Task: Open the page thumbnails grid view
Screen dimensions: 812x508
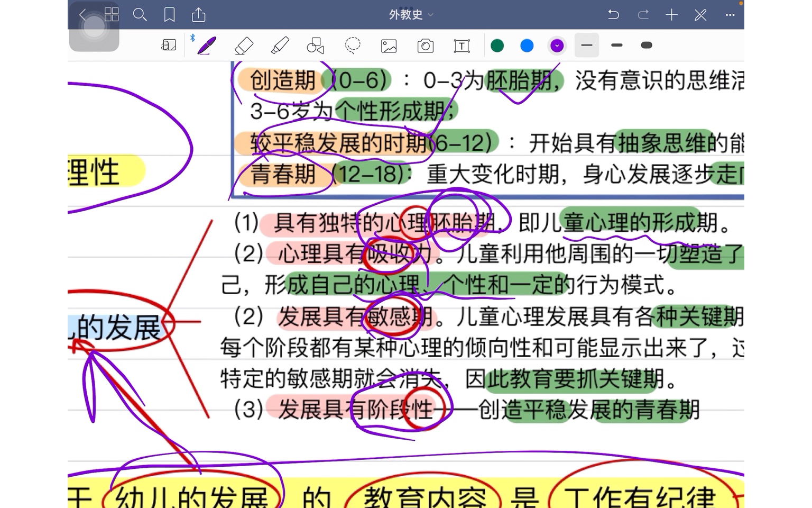Action: coord(112,14)
